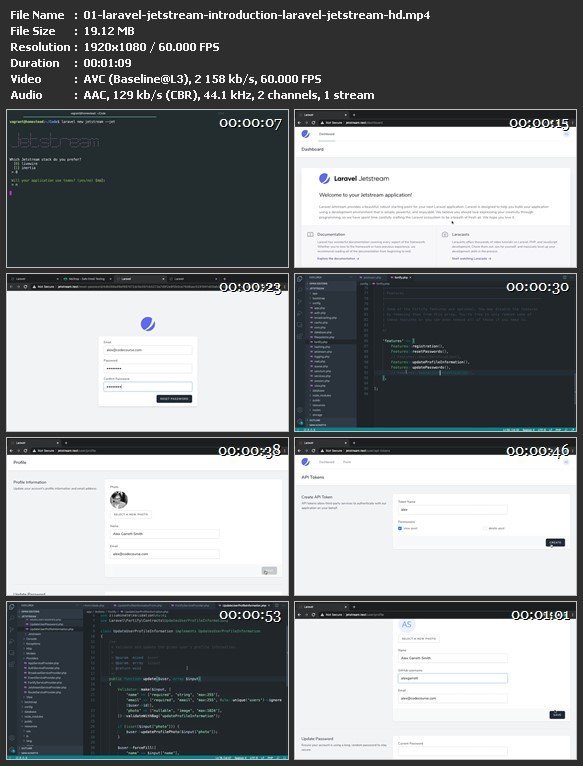The width and height of the screenshot is (583, 766).
Task: Click the large Laravel Jetstream logo in the welcome card
Action: 354,179
